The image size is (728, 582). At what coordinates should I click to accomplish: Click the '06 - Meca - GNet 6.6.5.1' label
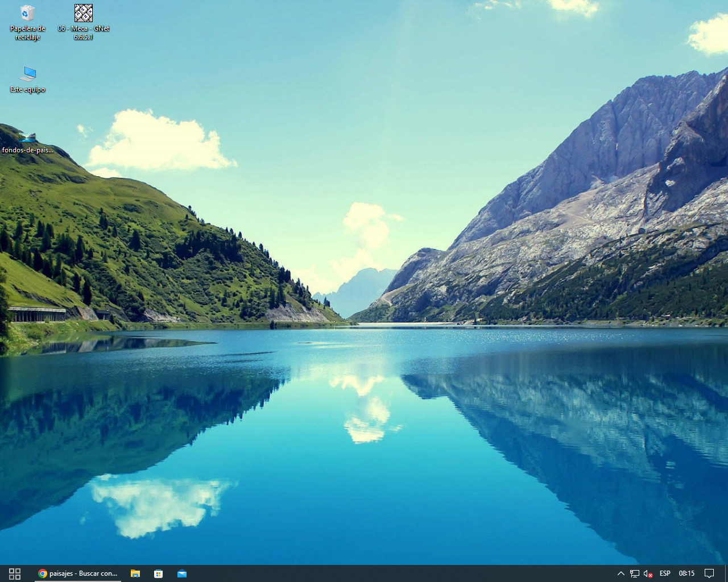[84, 33]
